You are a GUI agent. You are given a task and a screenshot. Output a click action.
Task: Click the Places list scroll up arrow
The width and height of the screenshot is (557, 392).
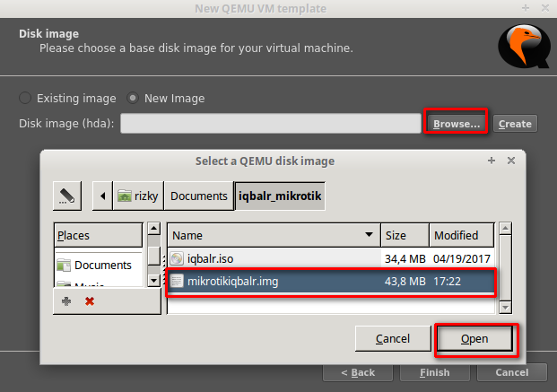153,229
